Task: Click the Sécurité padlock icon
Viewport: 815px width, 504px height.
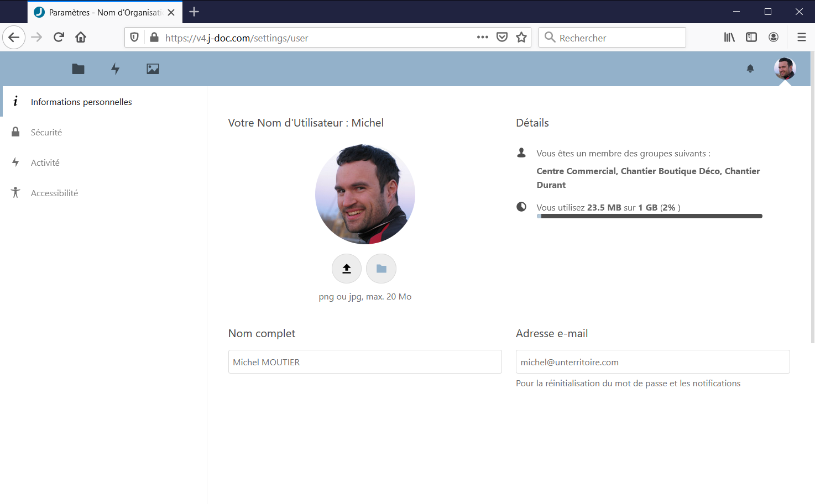Action: 15,132
